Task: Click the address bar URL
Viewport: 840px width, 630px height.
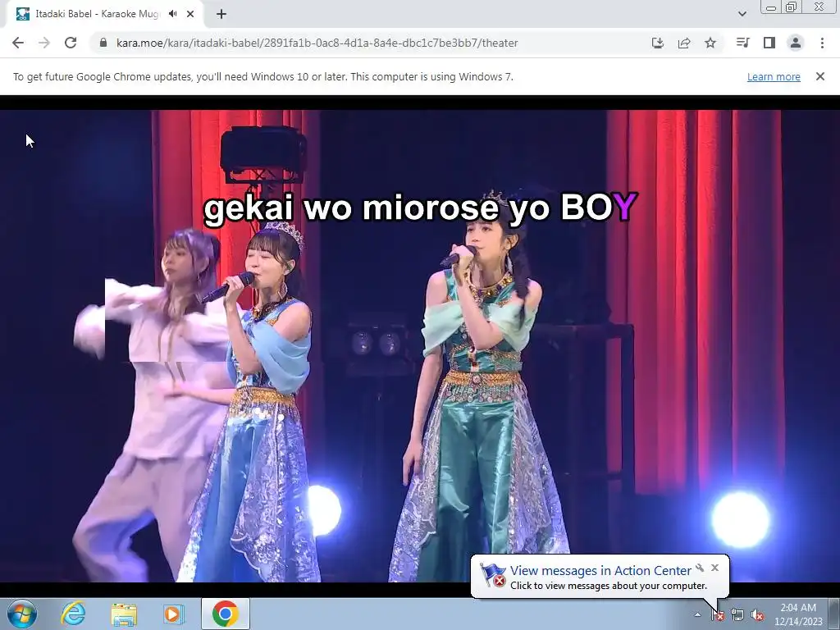Action: coord(317,43)
